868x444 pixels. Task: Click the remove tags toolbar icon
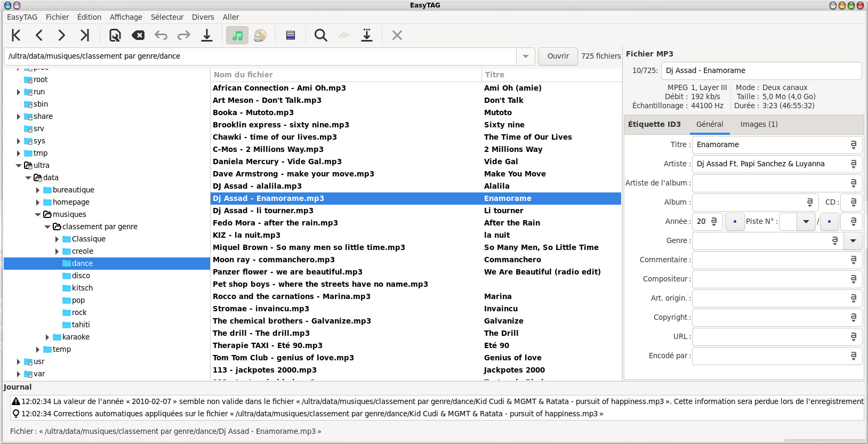pos(138,35)
